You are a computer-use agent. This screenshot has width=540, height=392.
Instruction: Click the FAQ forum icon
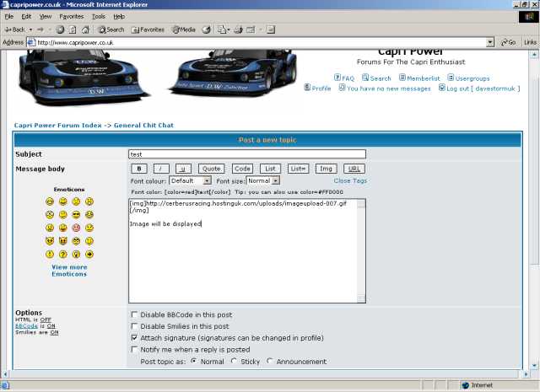337,78
